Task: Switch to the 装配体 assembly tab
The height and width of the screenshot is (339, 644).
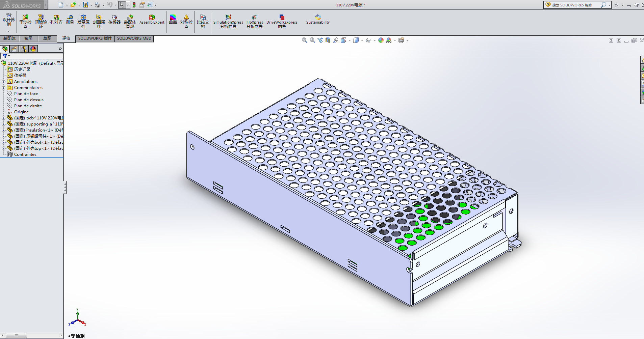Action: 9,38
